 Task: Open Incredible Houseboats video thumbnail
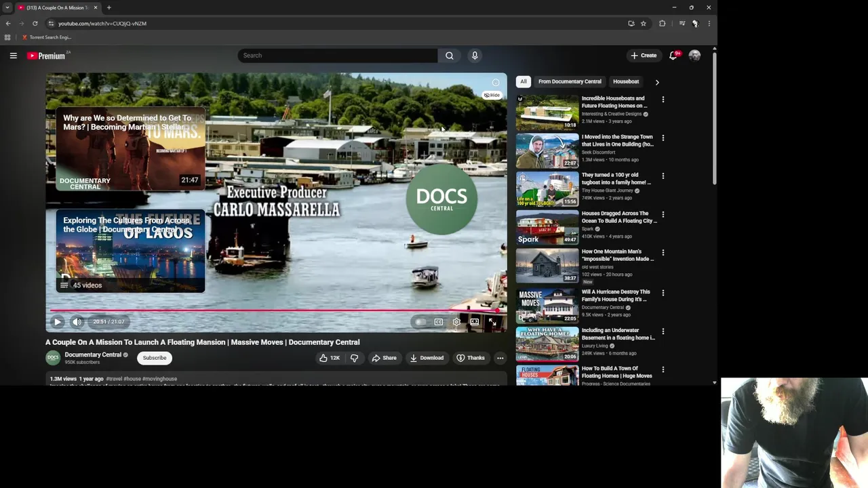point(547,112)
